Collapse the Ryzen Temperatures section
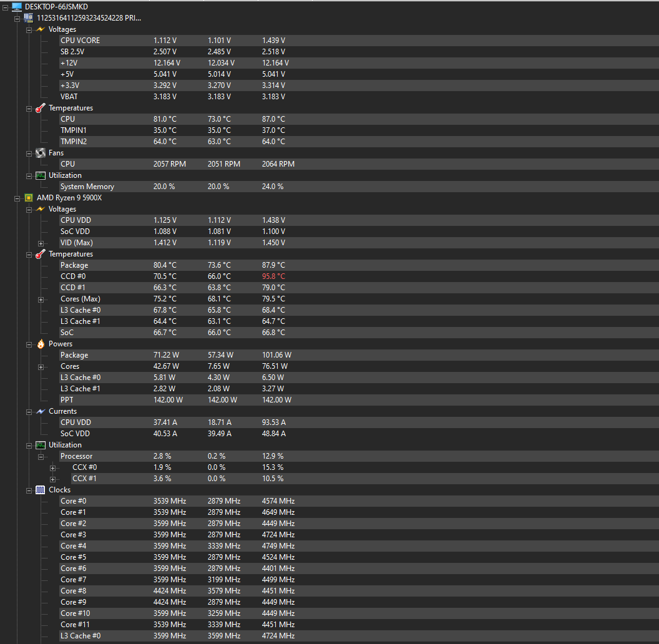The width and height of the screenshot is (659, 644). (29, 255)
